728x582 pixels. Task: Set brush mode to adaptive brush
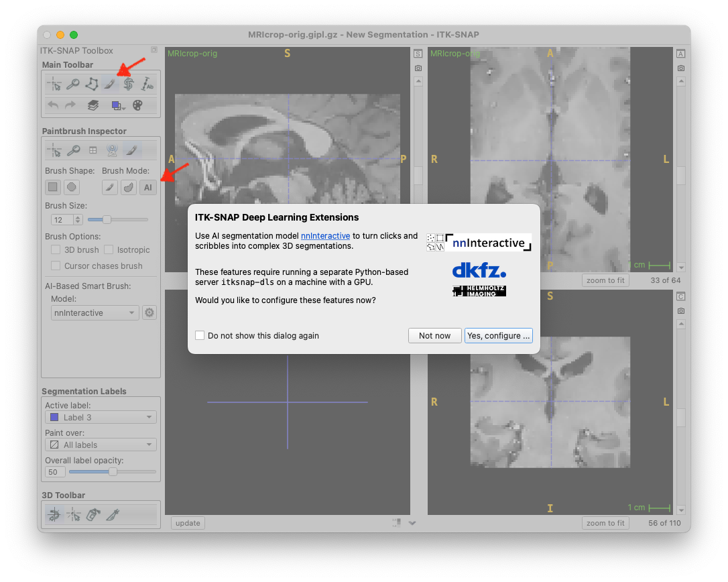pos(129,187)
